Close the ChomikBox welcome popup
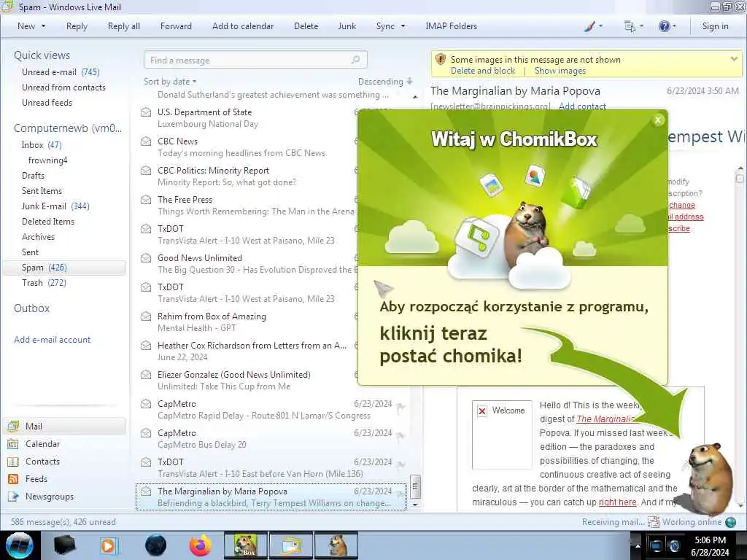Viewport: 747px width, 560px height. pyautogui.click(x=658, y=120)
